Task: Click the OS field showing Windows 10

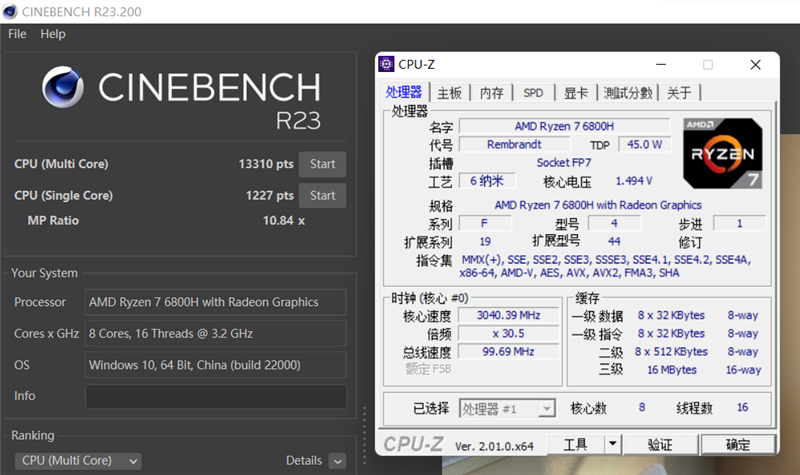Action: [x=216, y=365]
